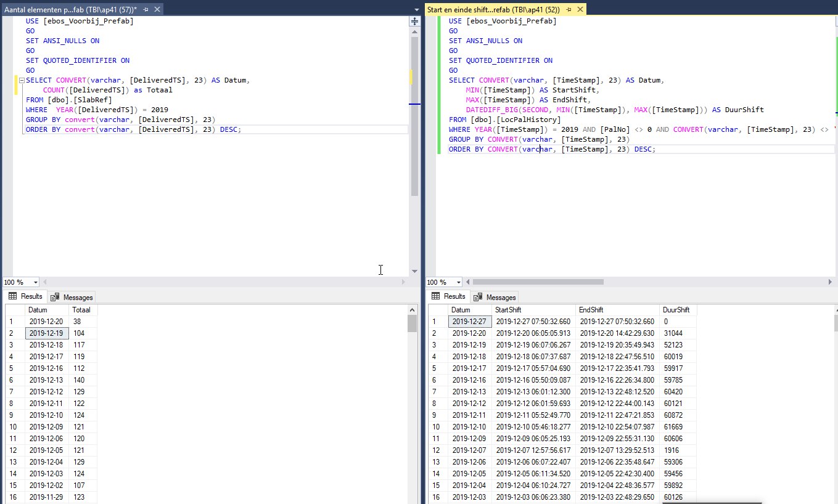Collapse the SELECT statement block in left editor
Image resolution: width=838 pixels, height=504 pixels.
coord(22,81)
